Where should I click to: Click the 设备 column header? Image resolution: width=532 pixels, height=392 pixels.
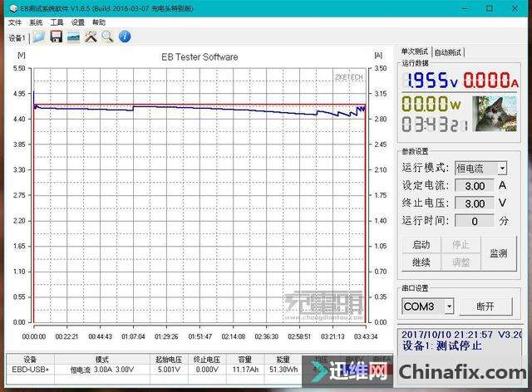click(x=31, y=360)
